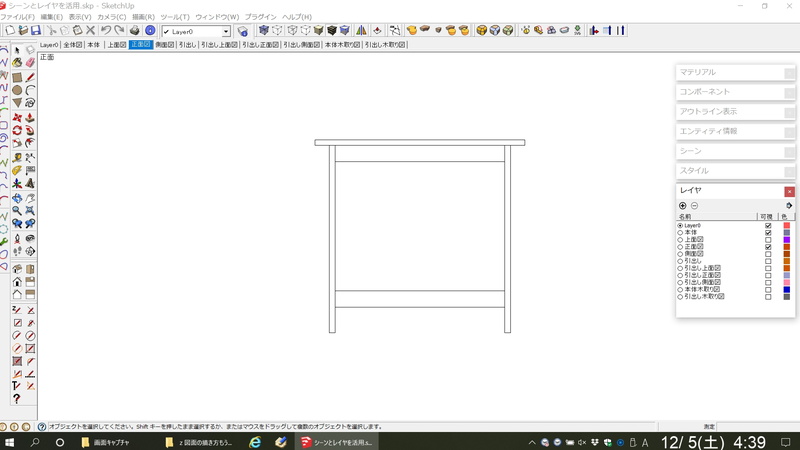Click the Delete X icon in toolbar

point(90,31)
